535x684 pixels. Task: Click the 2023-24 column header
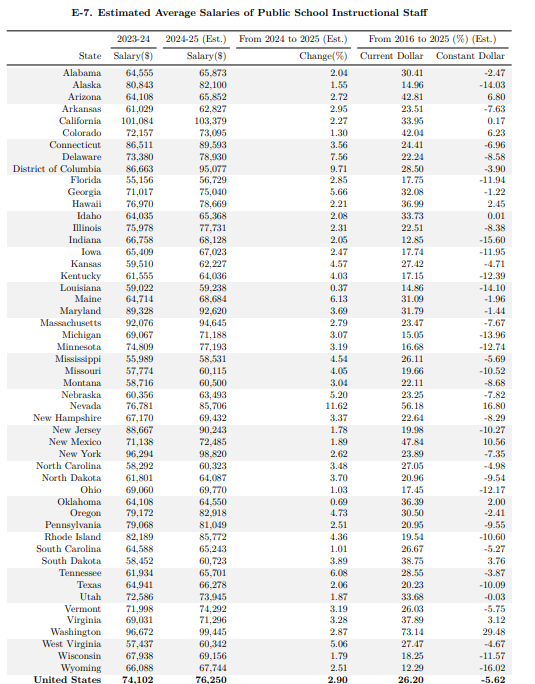(133, 39)
